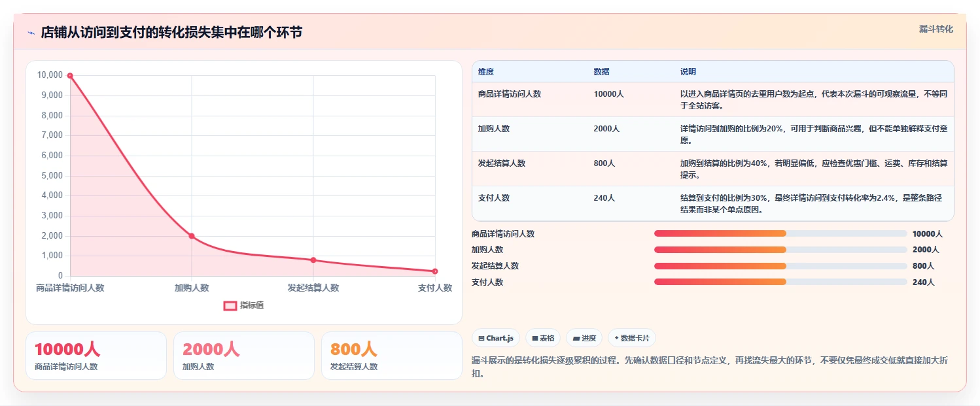
Task: Click the 说明 column header
Action: click(688, 72)
